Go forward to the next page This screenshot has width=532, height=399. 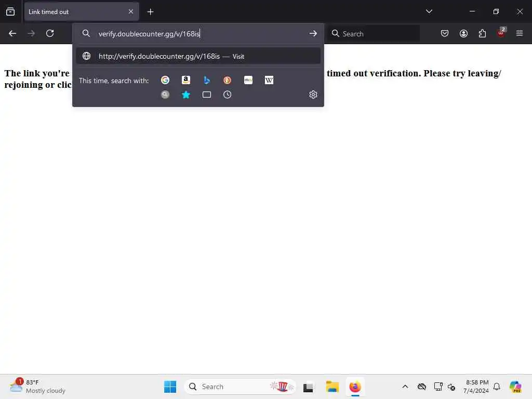31,33
